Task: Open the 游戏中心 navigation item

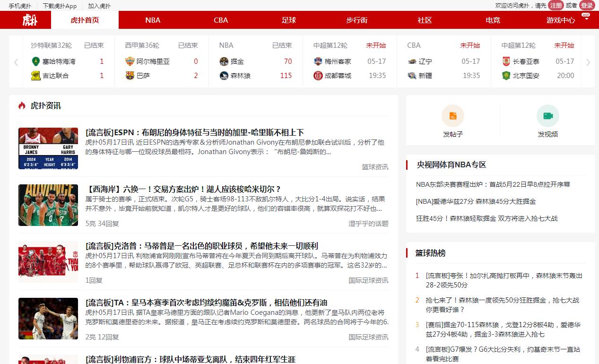Action: click(561, 20)
